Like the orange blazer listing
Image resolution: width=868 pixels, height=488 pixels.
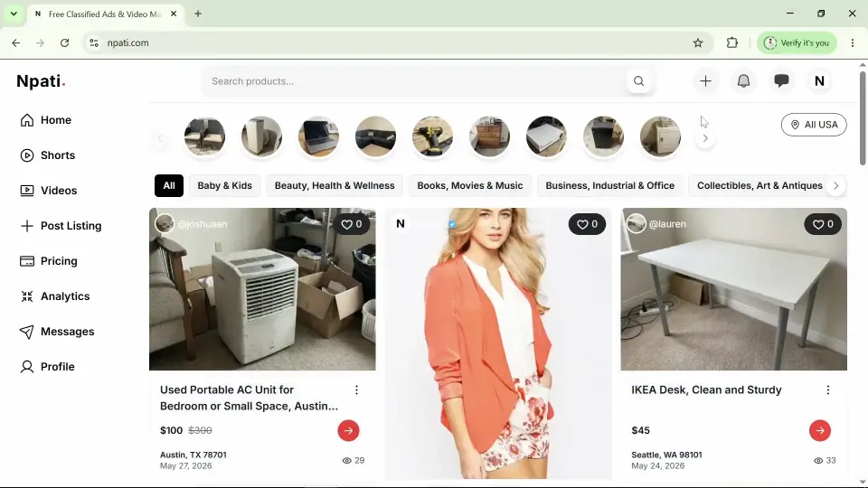point(588,224)
